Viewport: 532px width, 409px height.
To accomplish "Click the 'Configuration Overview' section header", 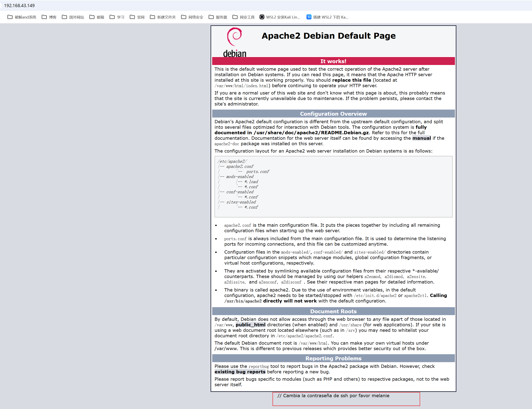I will [x=333, y=114].
